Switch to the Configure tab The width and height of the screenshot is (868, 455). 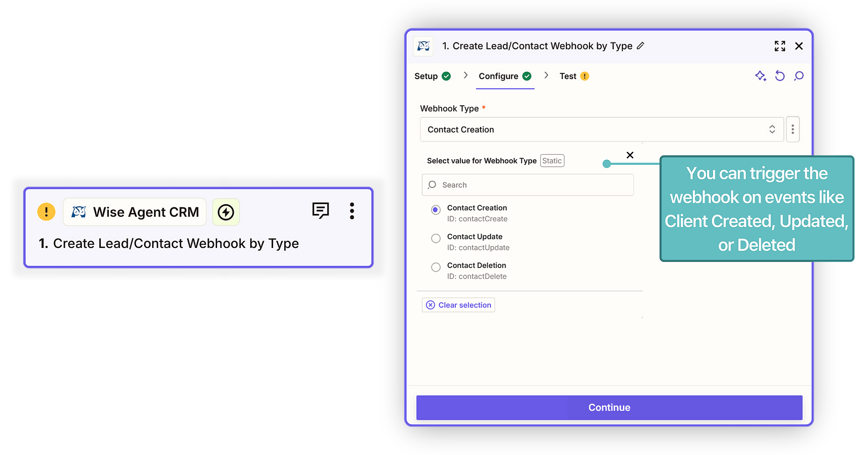click(505, 76)
